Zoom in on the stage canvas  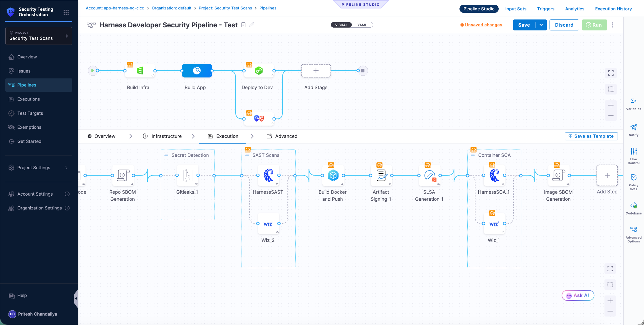click(x=611, y=105)
